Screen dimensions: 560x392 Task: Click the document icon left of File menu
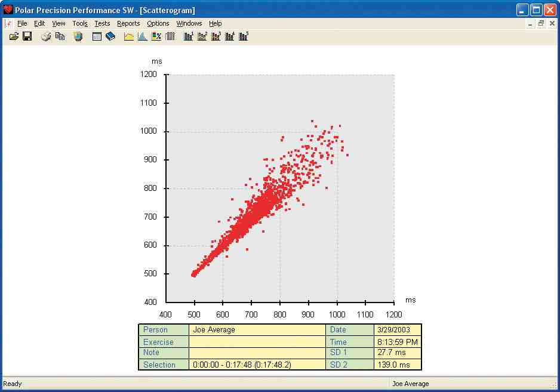[8, 24]
